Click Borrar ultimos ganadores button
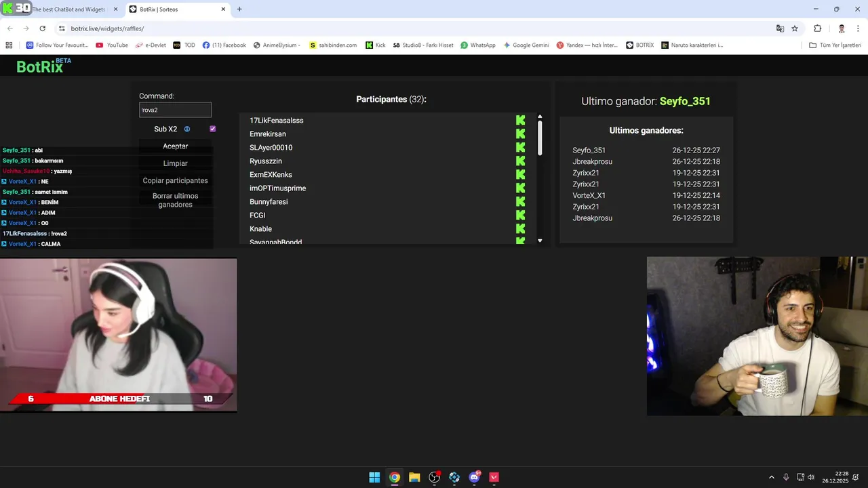The height and width of the screenshot is (488, 868). pyautogui.click(x=176, y=200)
